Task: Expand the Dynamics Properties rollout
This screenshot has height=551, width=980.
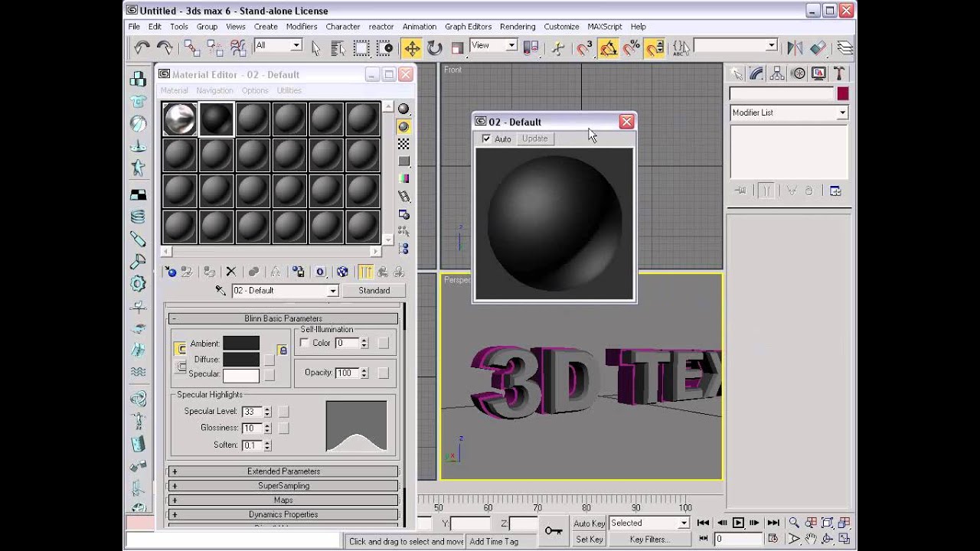Action: (283, 514)
